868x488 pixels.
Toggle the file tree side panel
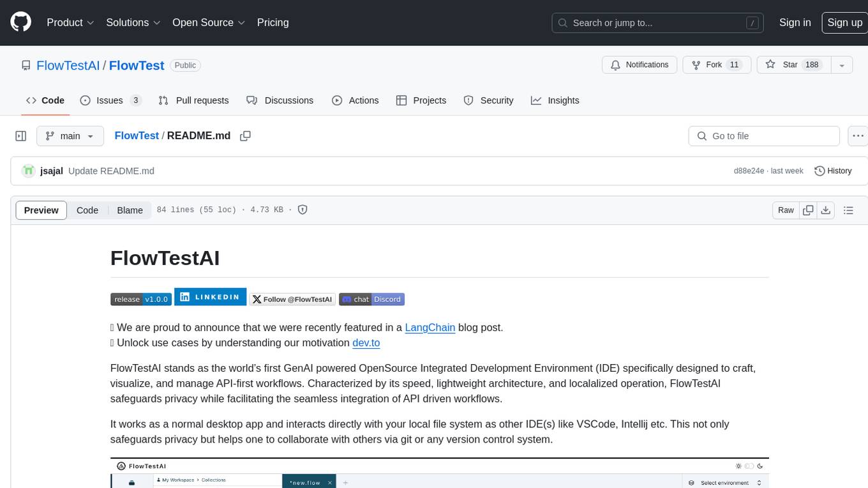click(x=20, y=136)
